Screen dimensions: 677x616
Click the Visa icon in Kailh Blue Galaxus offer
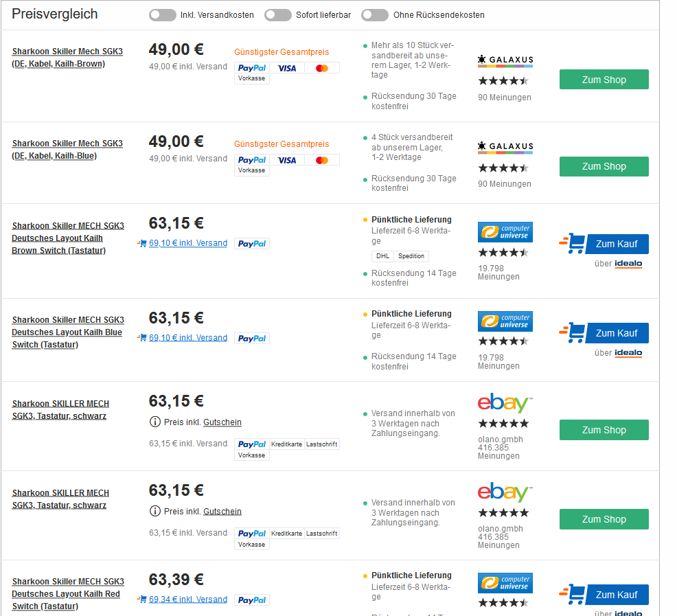tap(287, 160)
